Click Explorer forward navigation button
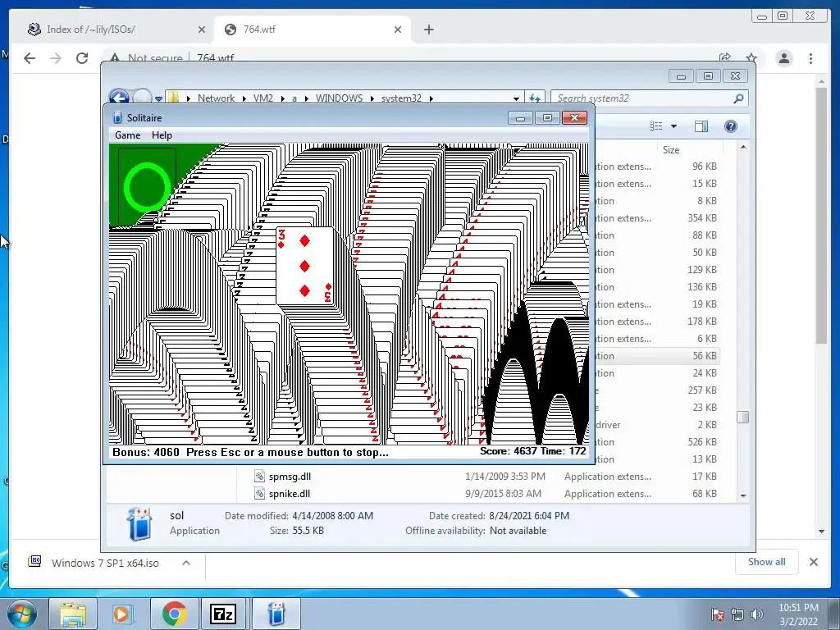Image resolution: width=840 pixels, height=630 pixels. (x=142, y=98)
